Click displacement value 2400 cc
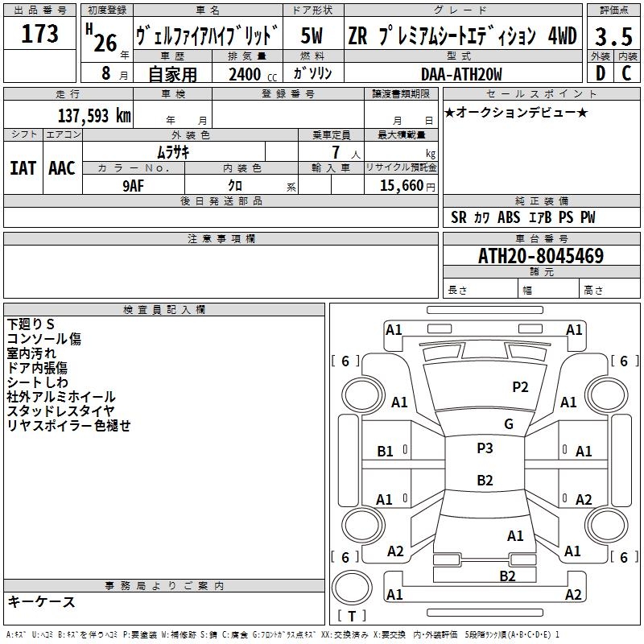The width and height of the screenshot is (644, 644). tap(253, 74)
